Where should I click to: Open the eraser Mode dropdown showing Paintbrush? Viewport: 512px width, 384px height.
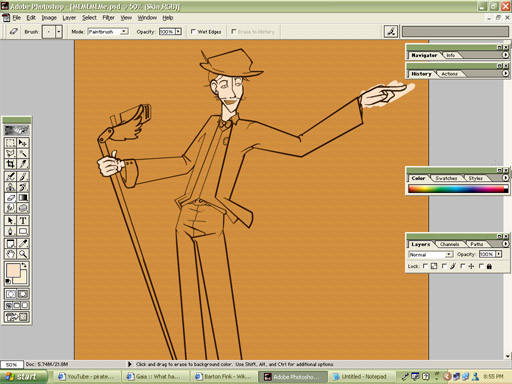point(124,32)
